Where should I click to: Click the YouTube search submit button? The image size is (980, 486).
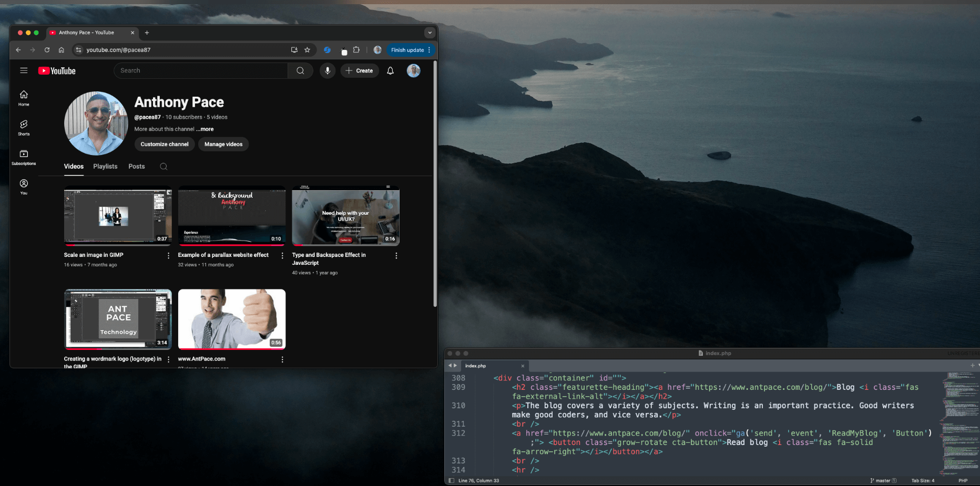300,71
